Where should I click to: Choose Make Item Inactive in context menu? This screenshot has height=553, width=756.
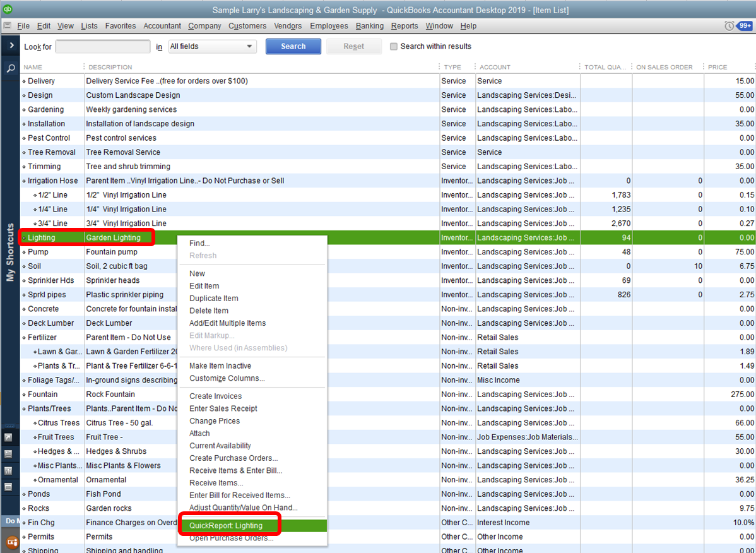[220, 366]
